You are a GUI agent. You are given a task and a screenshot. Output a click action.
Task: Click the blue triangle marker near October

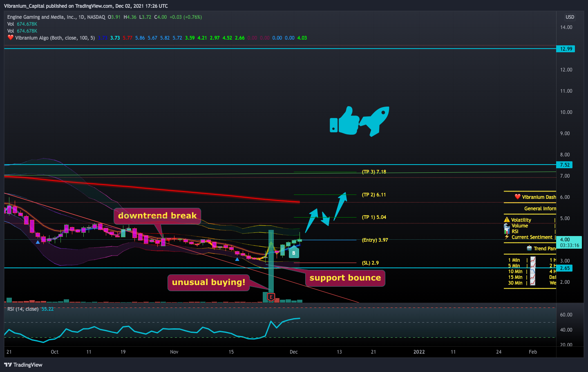coord(38,242)
